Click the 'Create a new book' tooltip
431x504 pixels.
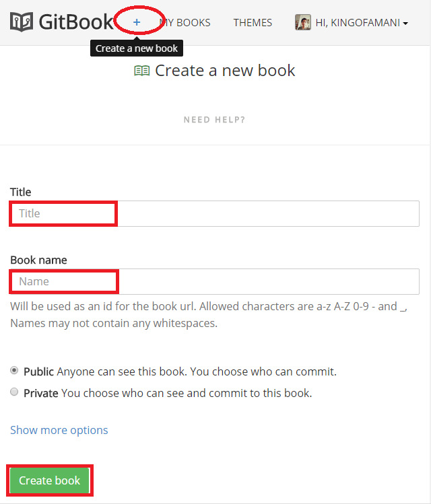pyautogui.click(x=137, y=48)
